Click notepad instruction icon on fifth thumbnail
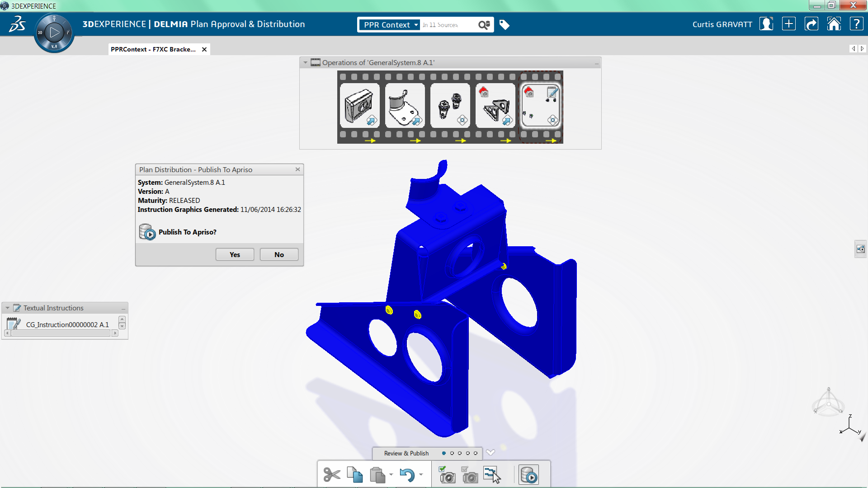The image size is (868, 488). [x=552, y=93]
